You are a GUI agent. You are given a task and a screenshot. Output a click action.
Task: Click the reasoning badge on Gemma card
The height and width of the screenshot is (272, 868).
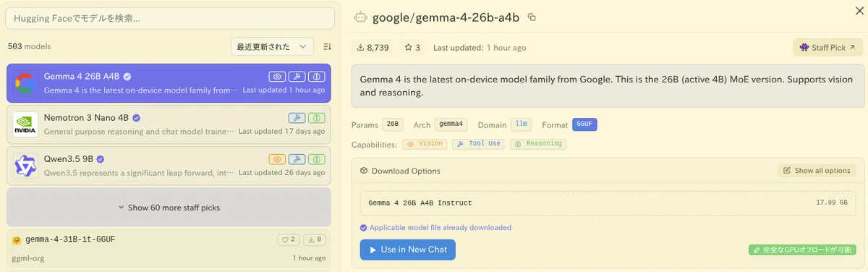pos(317,77)
